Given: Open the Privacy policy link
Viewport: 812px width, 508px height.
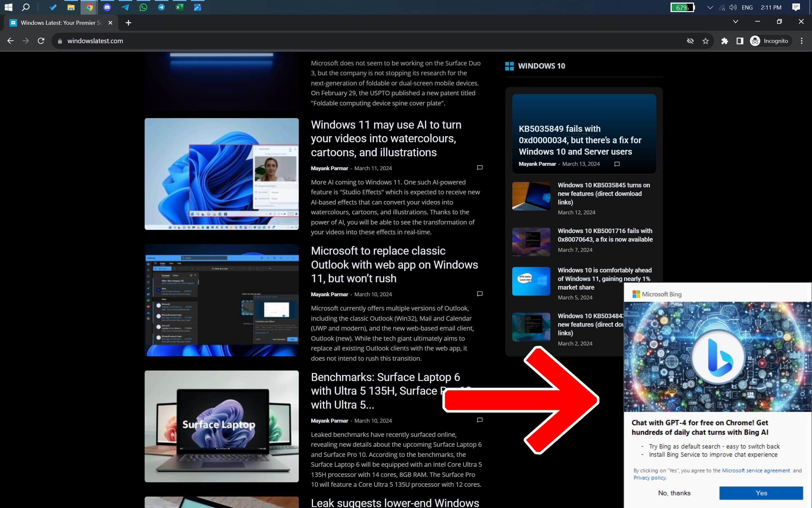Looking at the screenshot, I should pos(650,478).
